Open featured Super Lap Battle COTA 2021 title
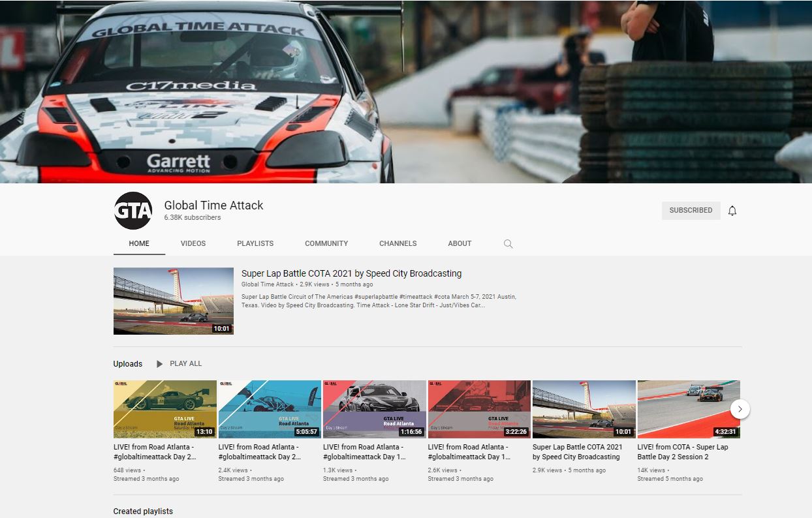The width and height of the screenshot is (812, 518). 351,273
